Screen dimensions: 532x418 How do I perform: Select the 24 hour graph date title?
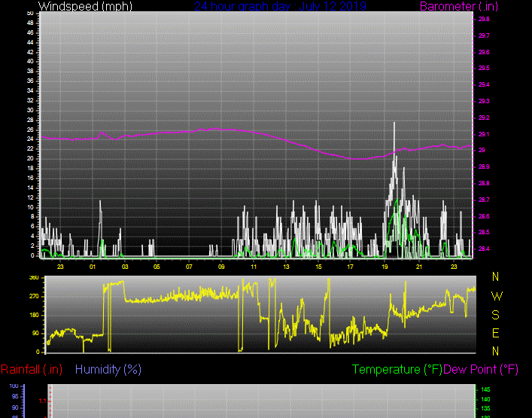[x=280, y=6]
